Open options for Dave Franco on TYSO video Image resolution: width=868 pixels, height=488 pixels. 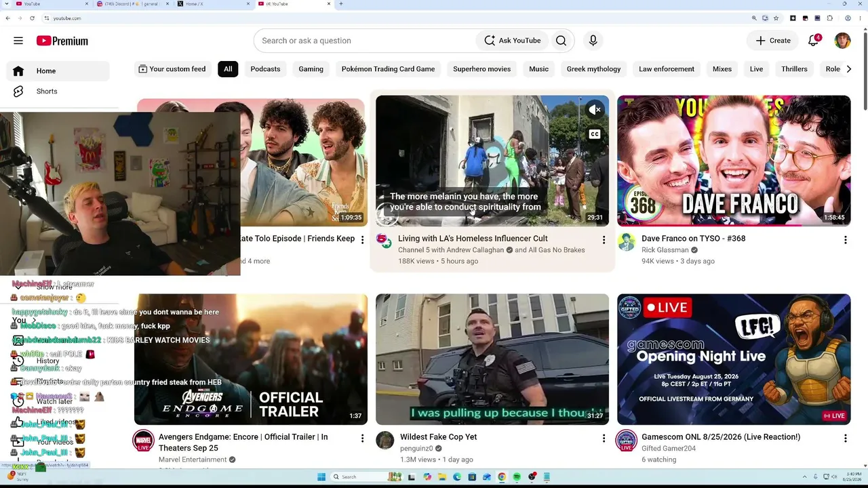845,240
